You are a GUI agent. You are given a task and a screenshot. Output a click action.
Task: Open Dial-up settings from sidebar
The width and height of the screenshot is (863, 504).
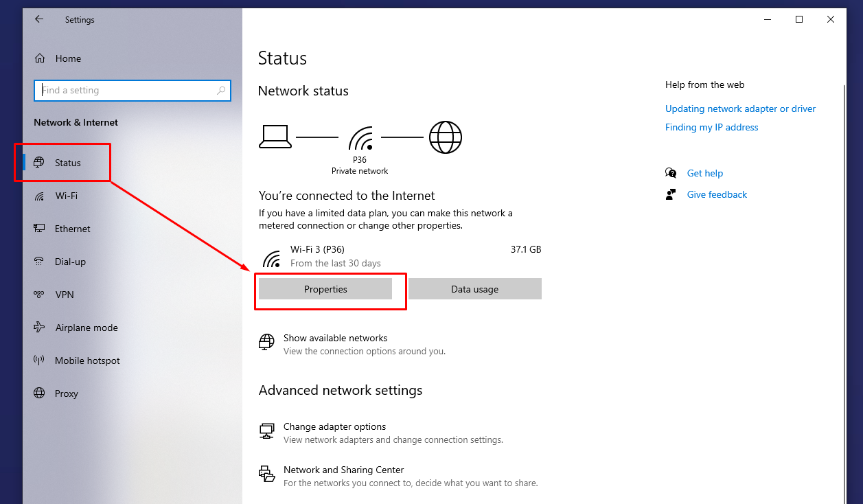[x=70, y=262]
